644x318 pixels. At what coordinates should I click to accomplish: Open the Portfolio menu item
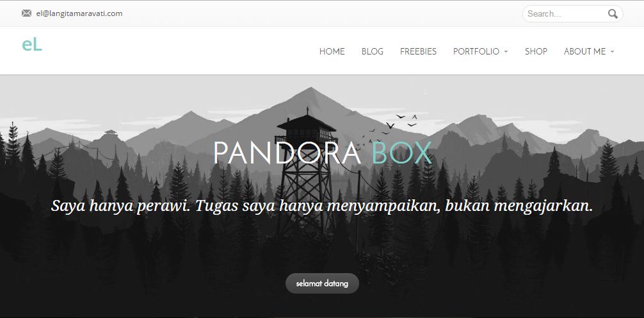click(476, 51)
